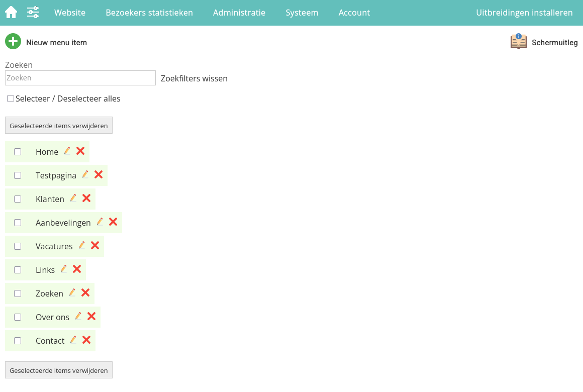
Task: Select the Links row label
Action: coord(45,270)
